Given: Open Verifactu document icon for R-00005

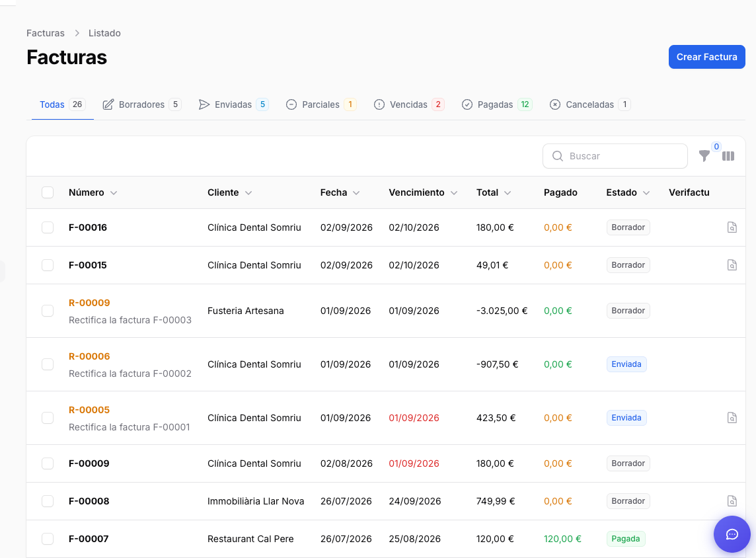Looking at the screenshot, I should click(x=732, y=418).
